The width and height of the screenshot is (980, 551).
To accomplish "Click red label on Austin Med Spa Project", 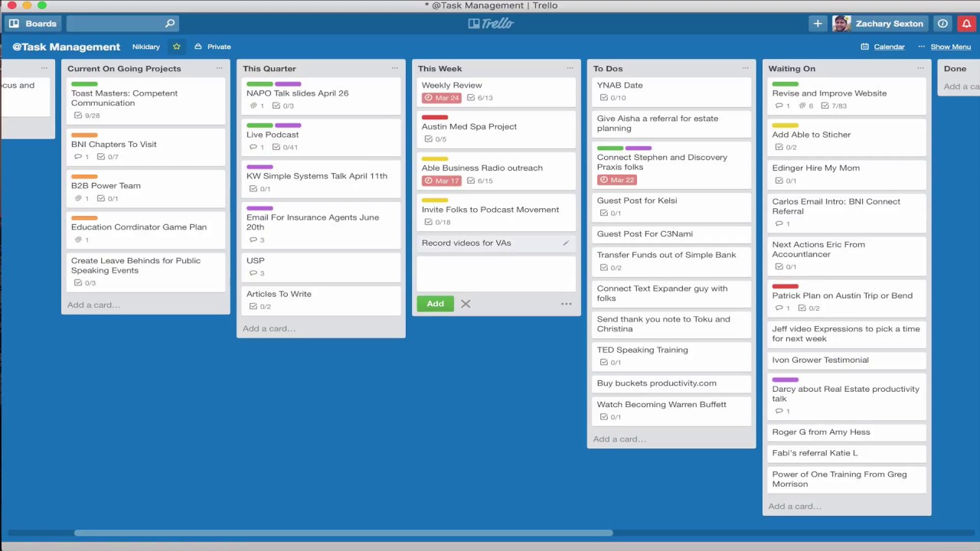I will 435,118.
